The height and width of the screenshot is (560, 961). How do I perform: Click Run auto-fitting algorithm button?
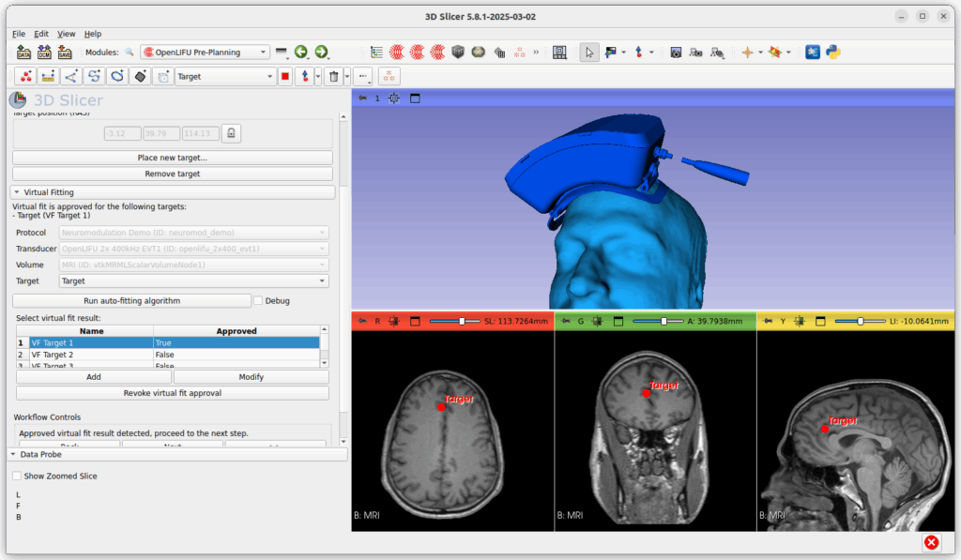pyautogui.click(x=131, y=301)
